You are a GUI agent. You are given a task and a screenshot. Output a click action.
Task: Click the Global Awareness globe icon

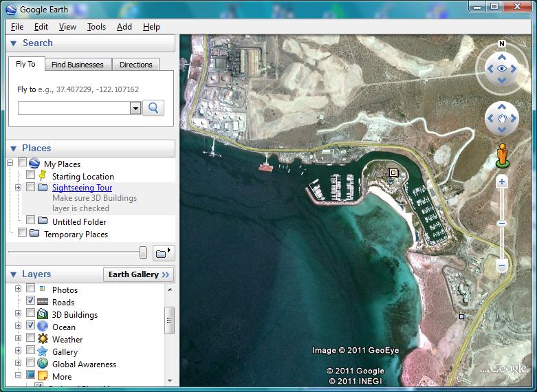click(43, 363)
